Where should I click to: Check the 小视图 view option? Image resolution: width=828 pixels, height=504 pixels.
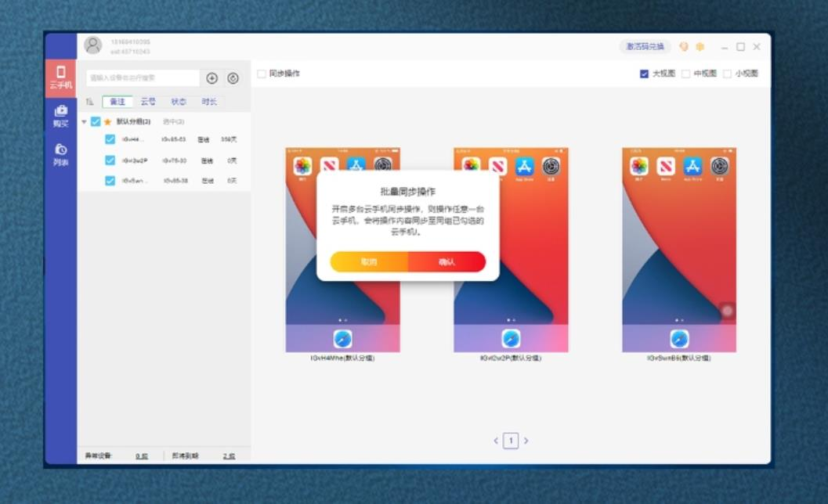(x=727, y=74)
